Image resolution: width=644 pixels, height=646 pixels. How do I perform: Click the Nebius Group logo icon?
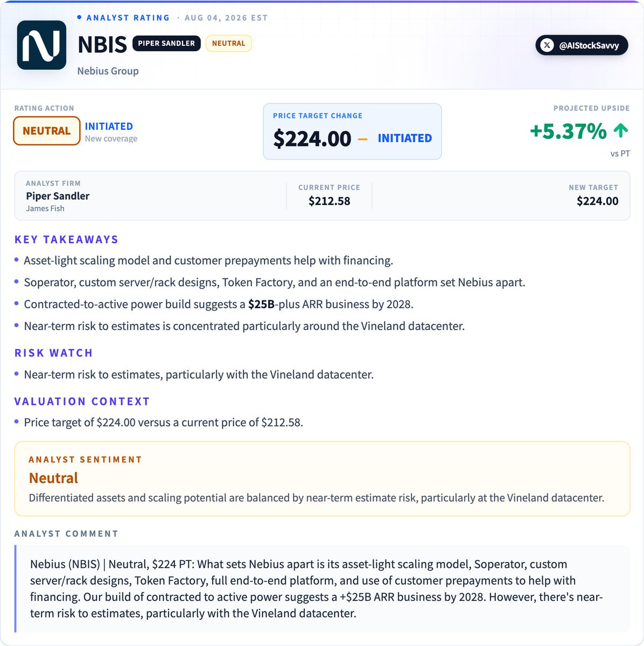pyautogui.click(x=41, y=45)
